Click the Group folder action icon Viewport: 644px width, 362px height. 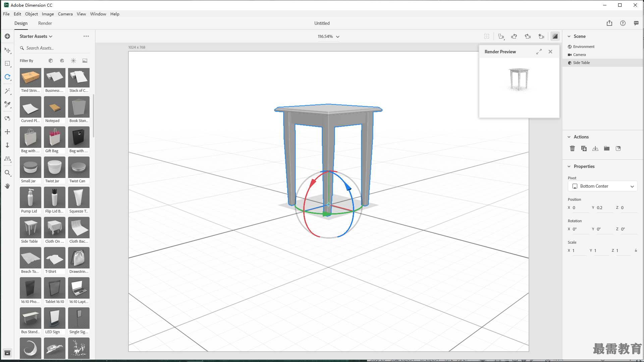[607, 148]
